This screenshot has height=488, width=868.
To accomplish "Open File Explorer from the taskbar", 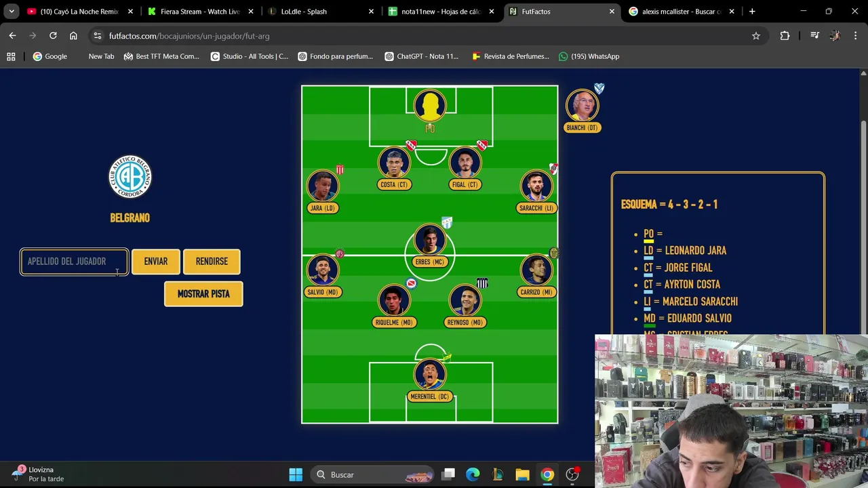I will point(522,474).
